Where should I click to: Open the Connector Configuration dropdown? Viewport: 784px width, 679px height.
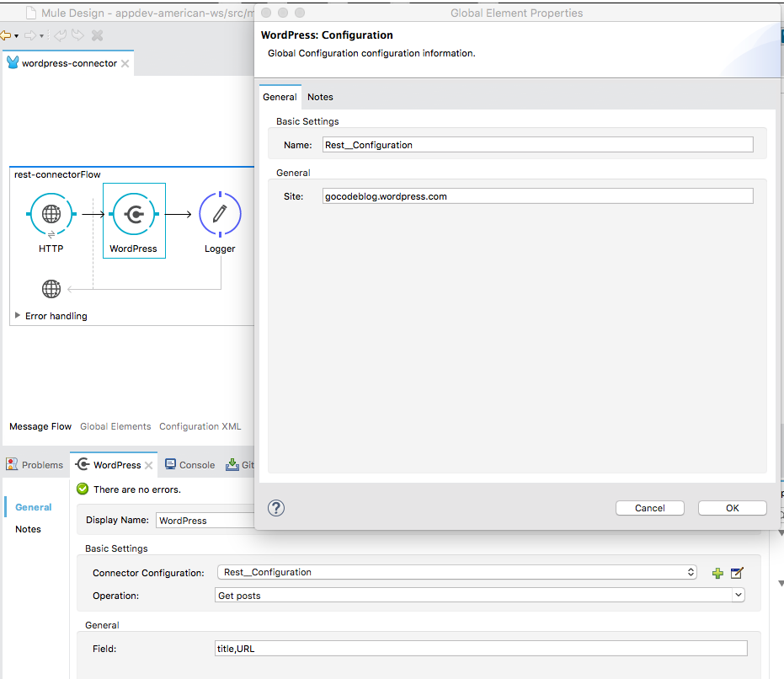[456, 572]
